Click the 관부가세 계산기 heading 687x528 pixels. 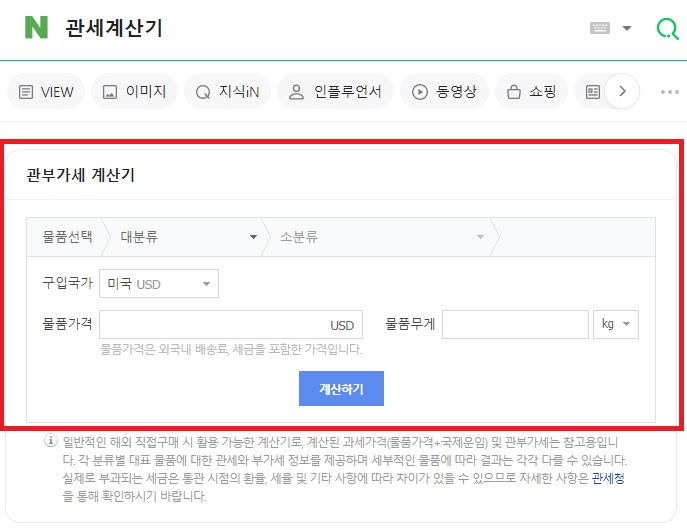point(80,175)
